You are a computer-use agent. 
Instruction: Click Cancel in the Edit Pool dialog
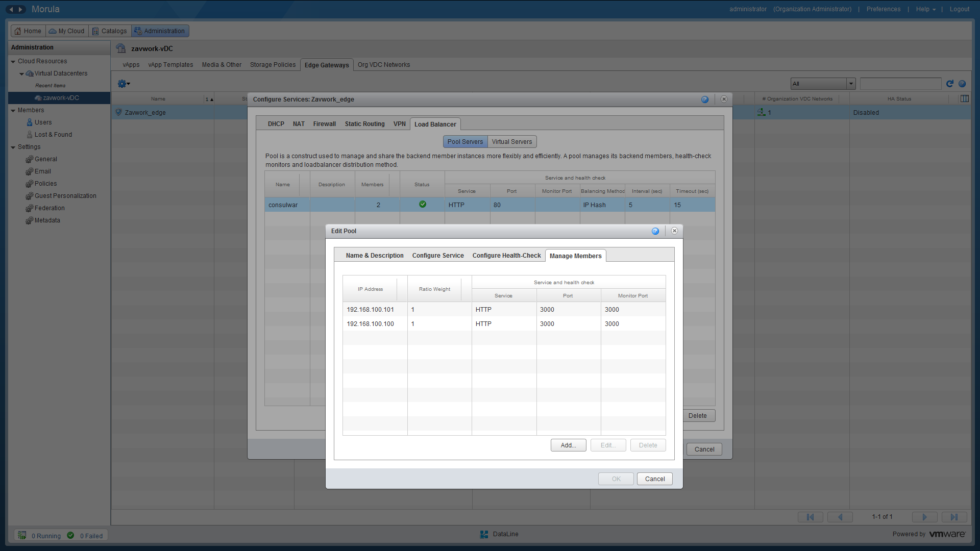(654, 479)
